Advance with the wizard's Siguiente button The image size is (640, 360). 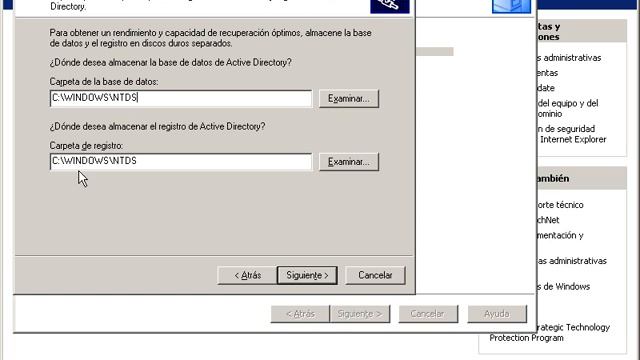point(307,276)
